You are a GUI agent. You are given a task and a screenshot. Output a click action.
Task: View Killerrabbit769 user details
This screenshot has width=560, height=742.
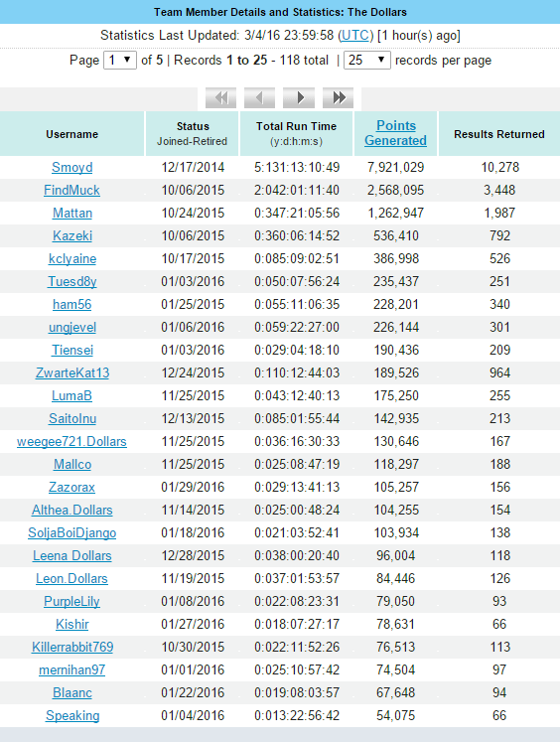coord(71,647)
